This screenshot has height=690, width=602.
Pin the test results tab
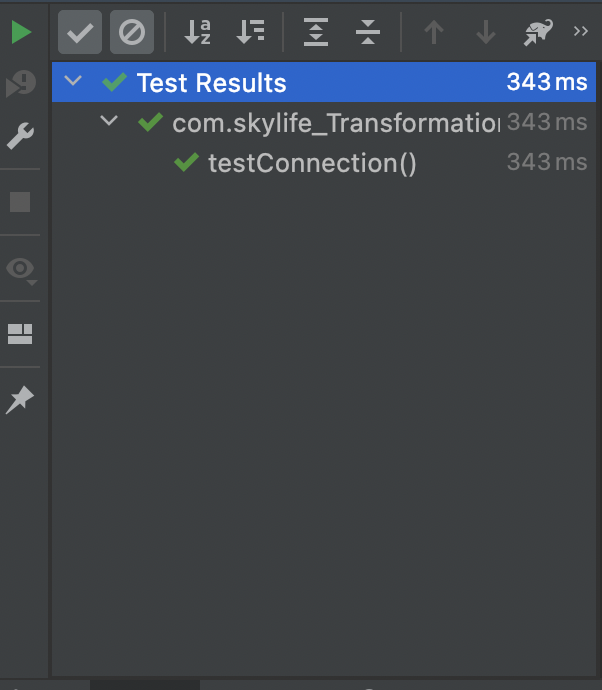pyautogui.click(x=20, y=400)
